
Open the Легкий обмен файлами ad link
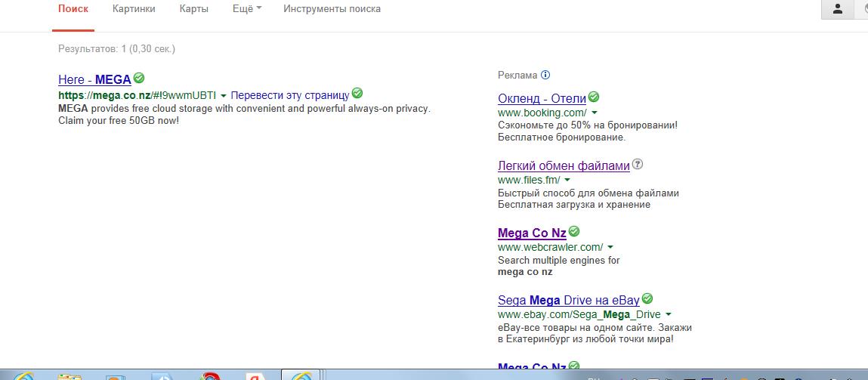[x=564, y=165]
